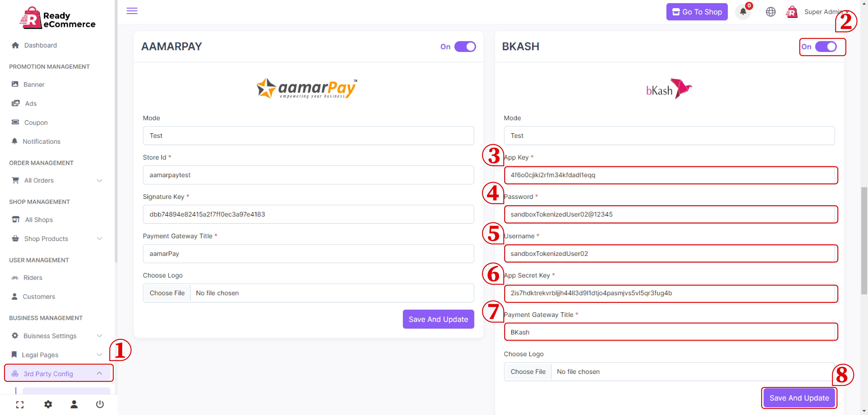The width and height of the screenshot is (868, 415).
Task: Click the Notifications bell in sidebar
Action: pos(15,141)
